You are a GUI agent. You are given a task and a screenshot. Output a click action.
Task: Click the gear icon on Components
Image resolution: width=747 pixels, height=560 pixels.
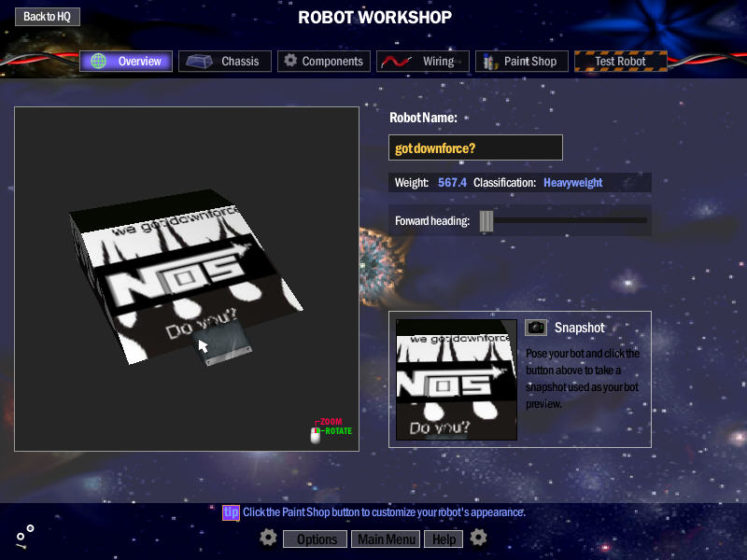pyautogui.click(x=290, y=61)
